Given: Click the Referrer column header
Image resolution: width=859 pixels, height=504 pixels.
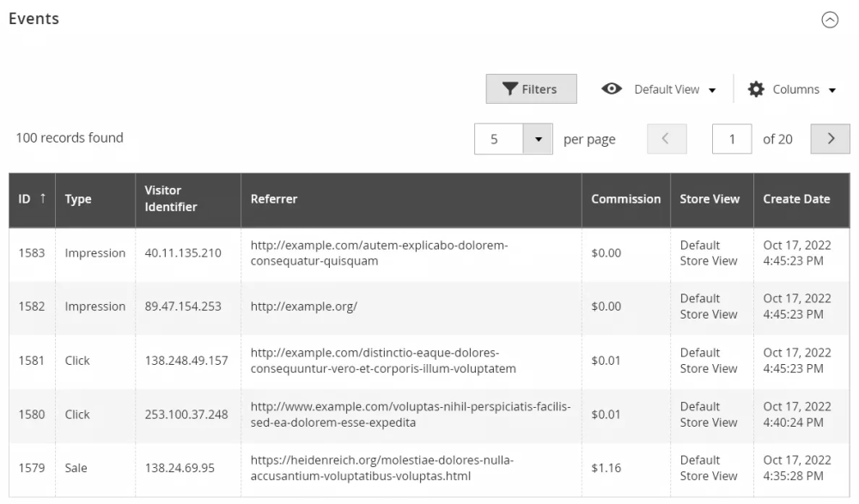Looking at the screenshot, I should point(274,199).
